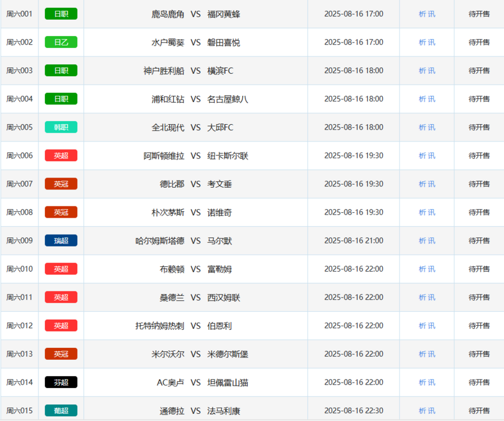Click the 日乙 league badge

61,42
